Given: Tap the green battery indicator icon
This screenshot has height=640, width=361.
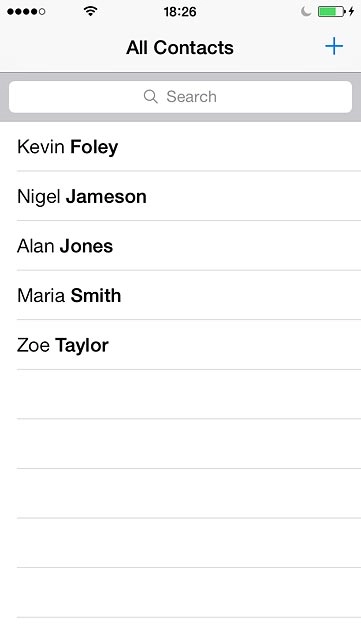Looking at the screenshot, I should coord(332,11).
